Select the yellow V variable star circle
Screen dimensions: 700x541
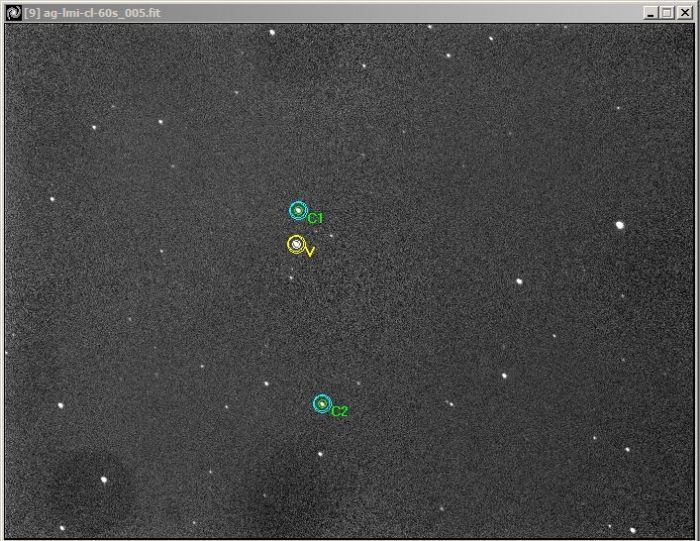[x=296, y=244]
